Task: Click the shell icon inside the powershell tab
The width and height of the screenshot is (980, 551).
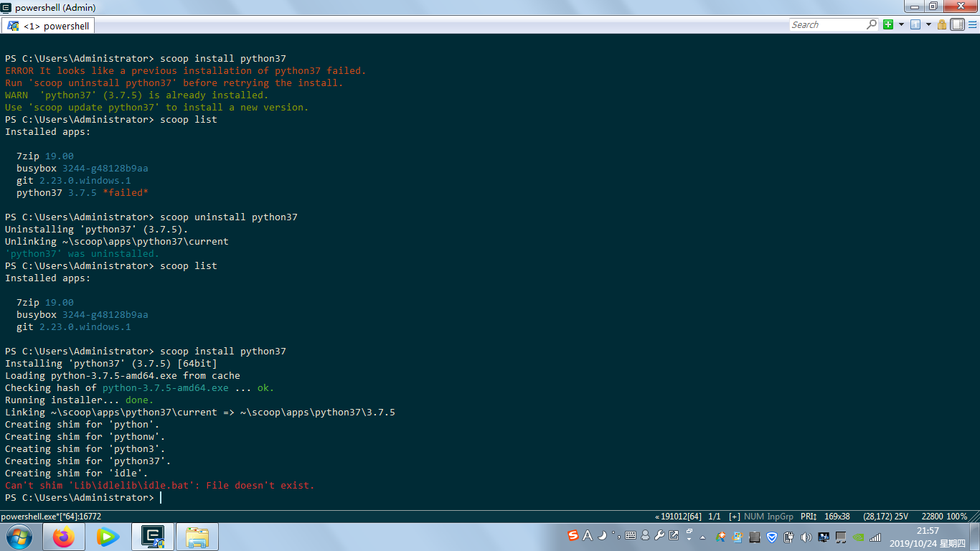Action: point(14,24)
